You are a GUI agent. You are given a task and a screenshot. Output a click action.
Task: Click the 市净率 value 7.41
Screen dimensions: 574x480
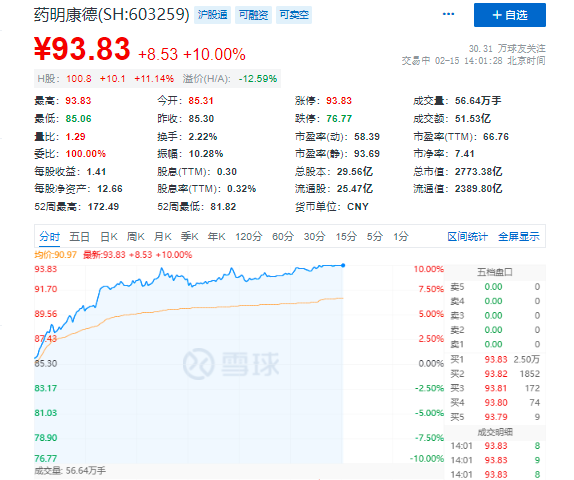click(x=464, y=154)
